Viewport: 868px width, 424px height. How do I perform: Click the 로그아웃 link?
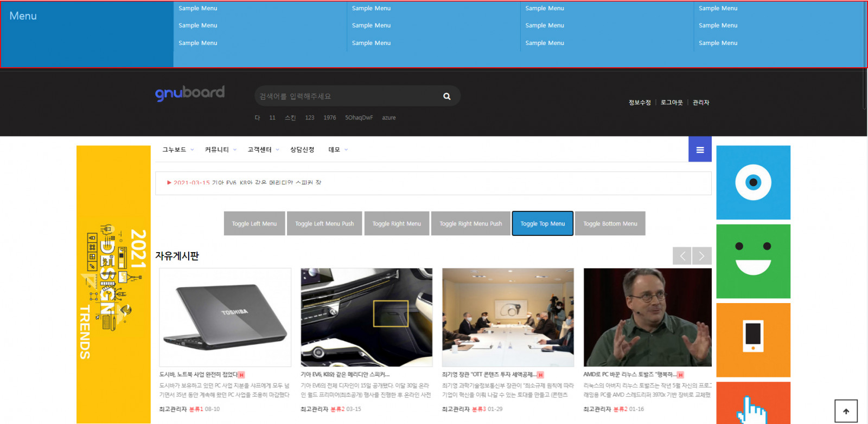(672, 102)
